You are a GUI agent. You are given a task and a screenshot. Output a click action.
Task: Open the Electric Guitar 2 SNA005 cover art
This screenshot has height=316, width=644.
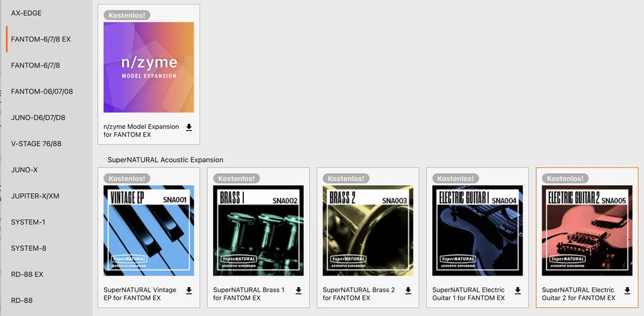(587, 231)
